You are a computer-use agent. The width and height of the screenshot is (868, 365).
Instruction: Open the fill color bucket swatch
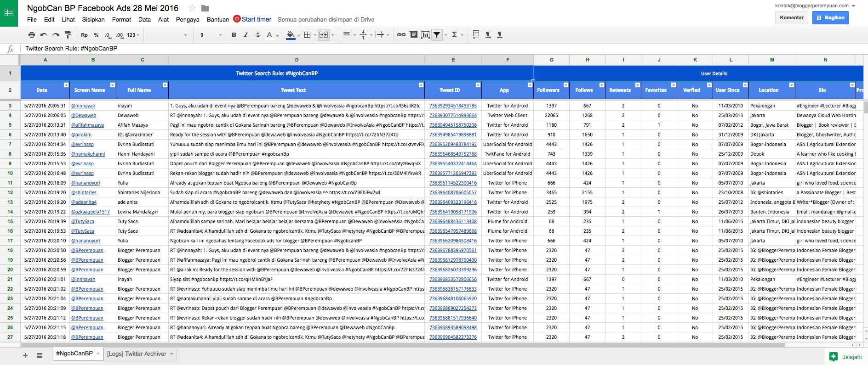[x=291, y=35]
